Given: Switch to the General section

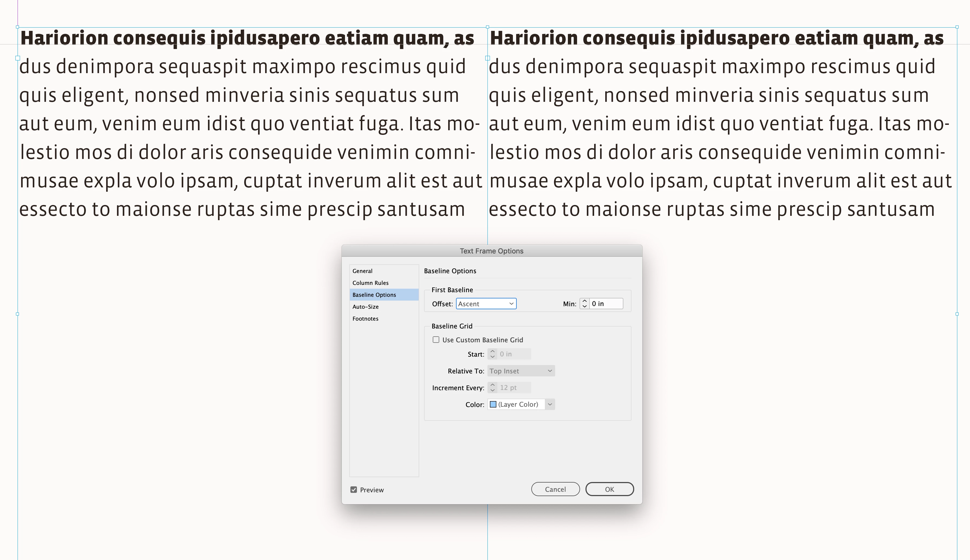Looking at the screenshot, I should tap(362, 271).
